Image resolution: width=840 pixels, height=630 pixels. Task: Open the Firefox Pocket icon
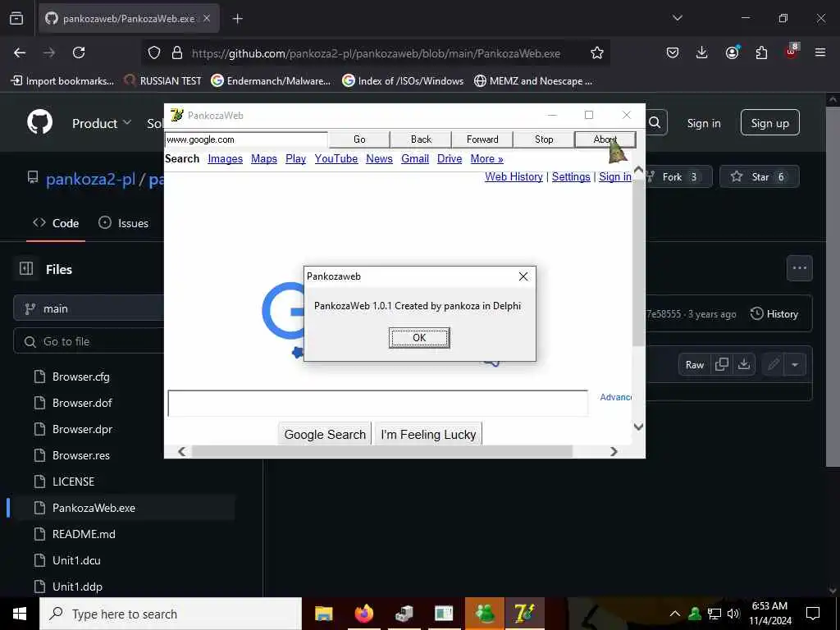tap(673, 52)
